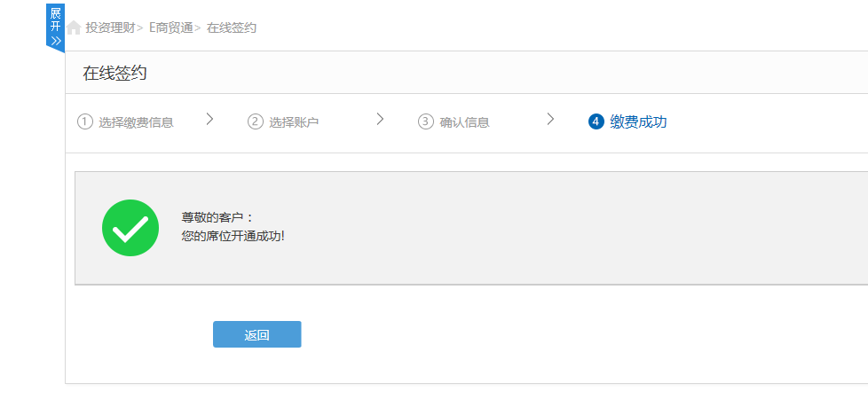The image size is (868, 407).
Task: Click the green success checkmark icon
Action: coord(130,228)
